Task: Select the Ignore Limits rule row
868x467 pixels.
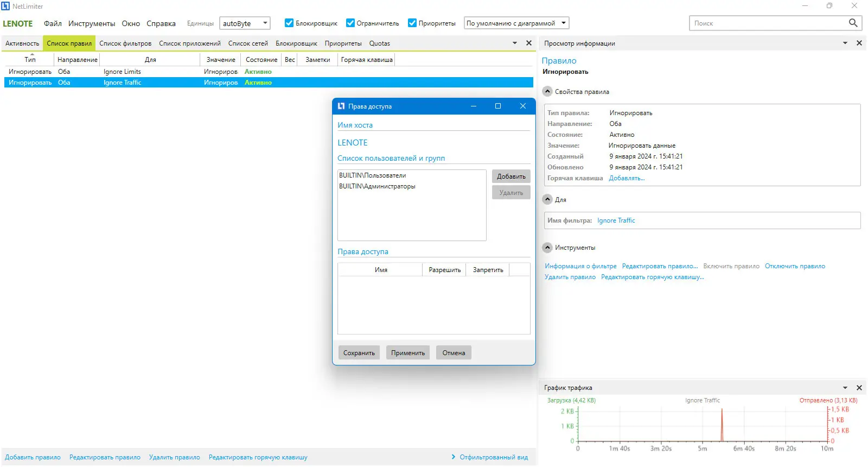Action: click(x=269, y=72)
